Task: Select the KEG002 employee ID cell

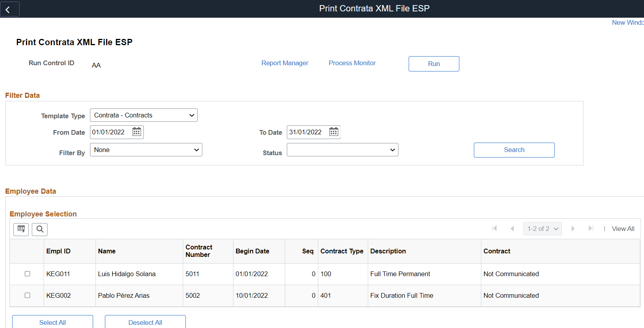Action: (59, 295)
